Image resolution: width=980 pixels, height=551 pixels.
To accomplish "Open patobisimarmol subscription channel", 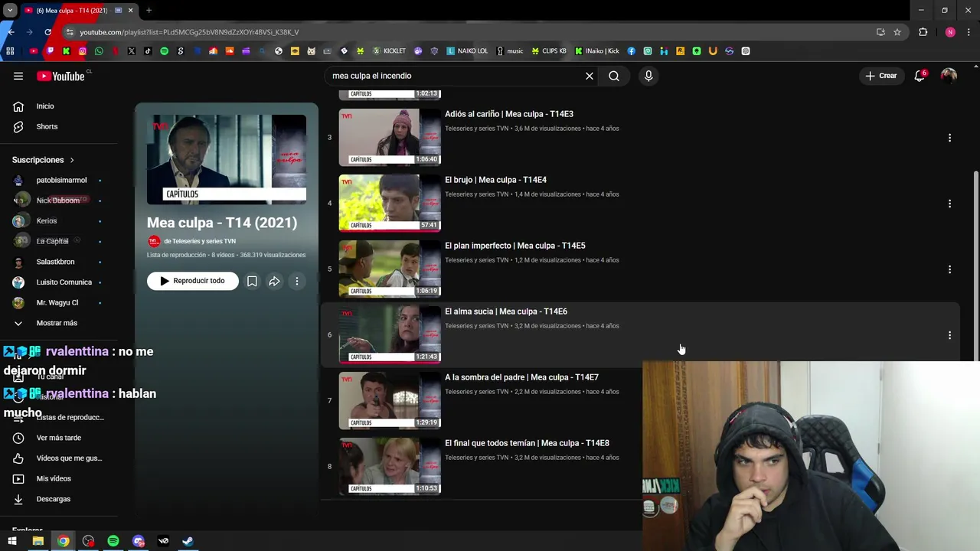I will (x=61, y=180).
